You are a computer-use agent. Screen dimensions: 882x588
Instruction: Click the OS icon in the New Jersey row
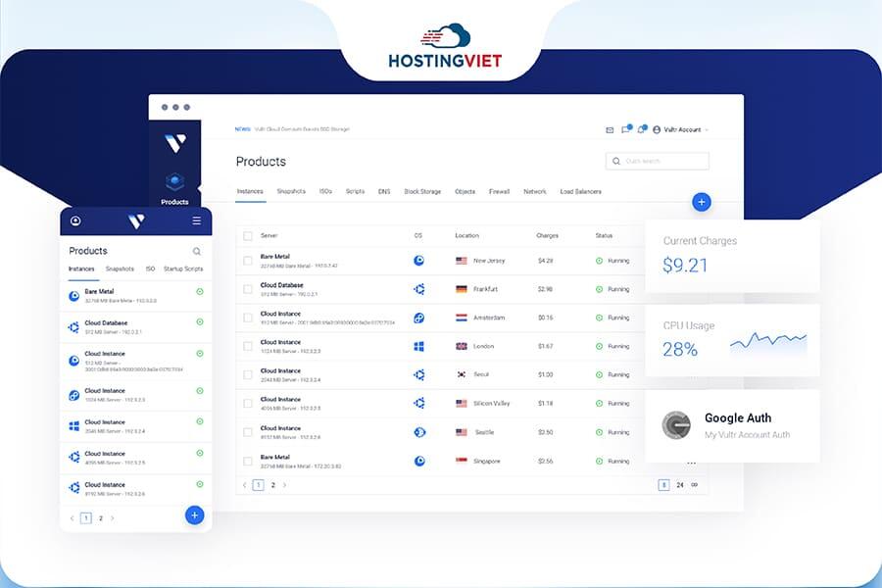click(419, 261)
